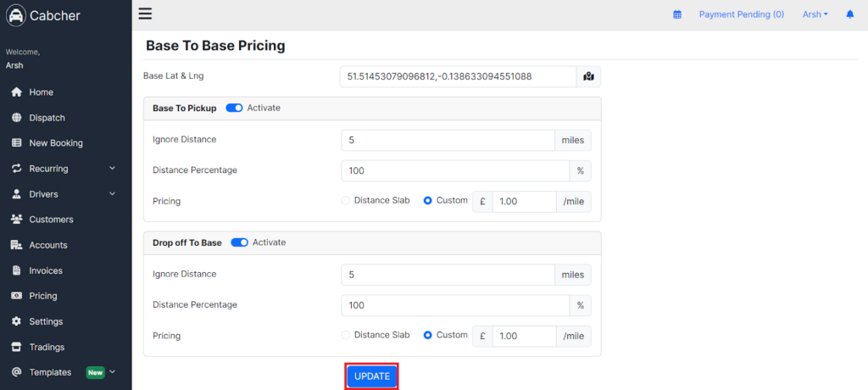
Task: Toggle Base To Pickup Activate switch
Action: 234,108
